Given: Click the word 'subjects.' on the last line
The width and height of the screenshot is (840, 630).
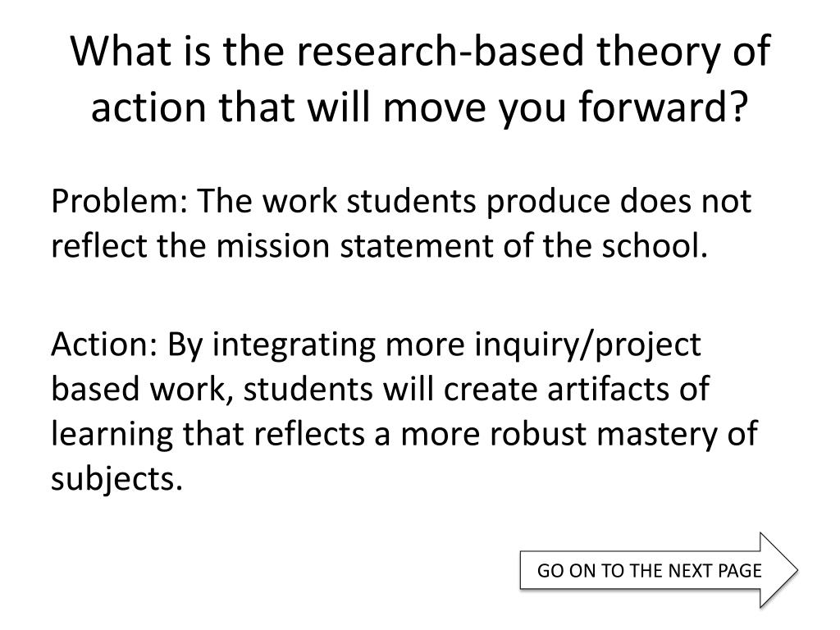Looking at the screenshot, I should [117, 478].
